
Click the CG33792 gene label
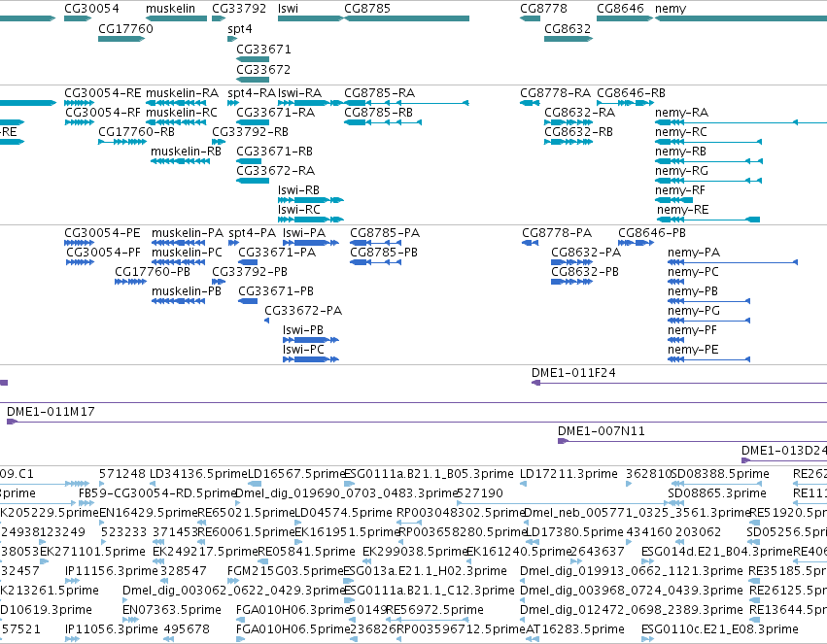coord(239,9)
